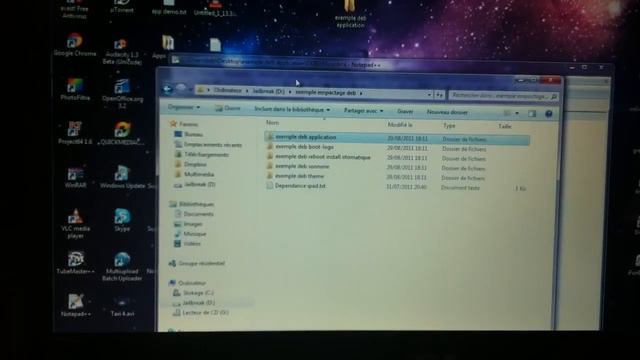Sort by the Modifié le column header
Screen dimensions: 640x360
(400, 124)
